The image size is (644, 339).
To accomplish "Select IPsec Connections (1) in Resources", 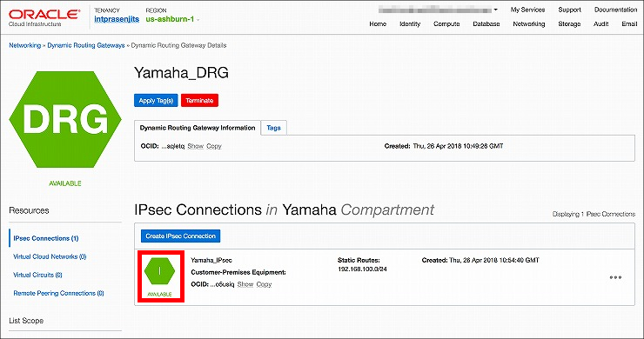I will pos(45,238).
